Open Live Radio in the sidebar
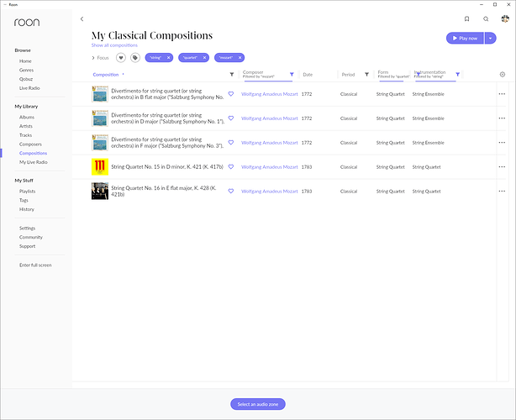This screenshot has height=420, width=516. click(x=29, y=88)
